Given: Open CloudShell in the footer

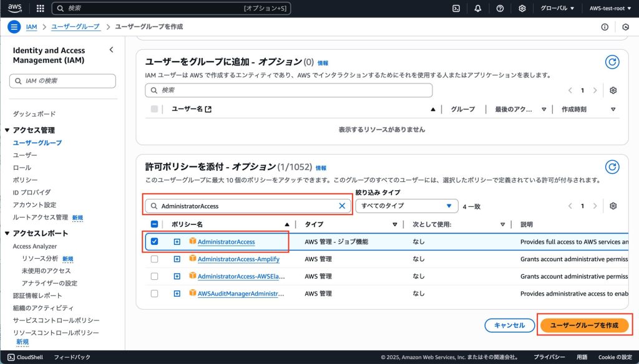Looking at the screenshot, I should point(25,357).
